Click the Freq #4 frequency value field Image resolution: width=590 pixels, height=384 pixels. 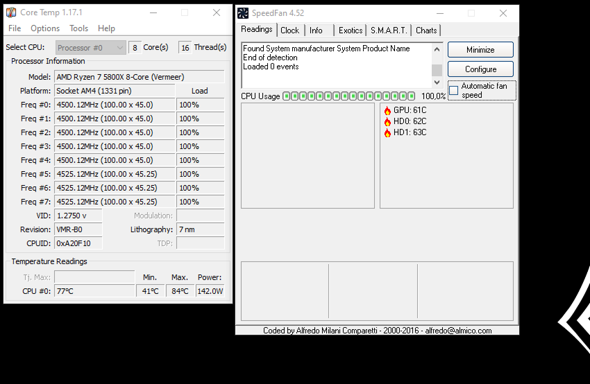[115, 160]
